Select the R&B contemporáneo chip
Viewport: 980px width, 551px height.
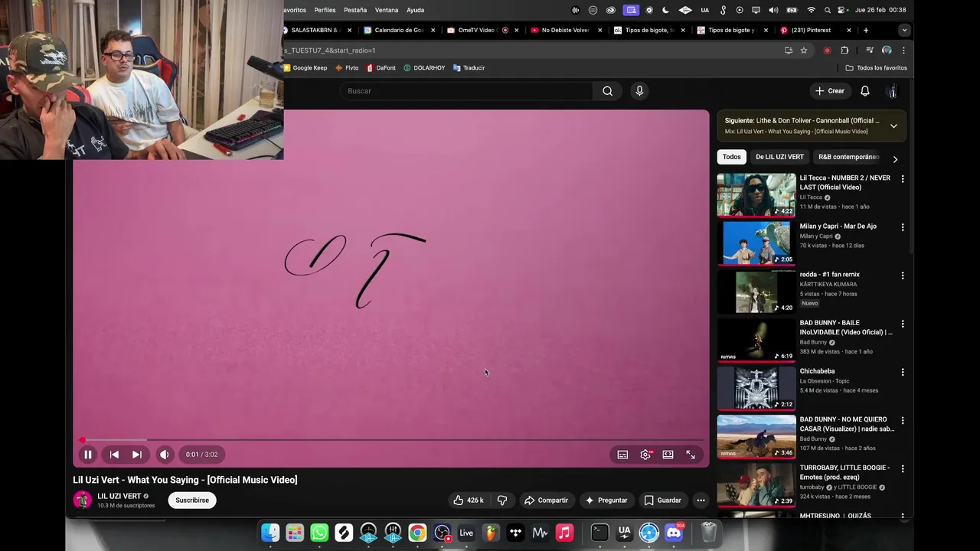pos(848,157)
